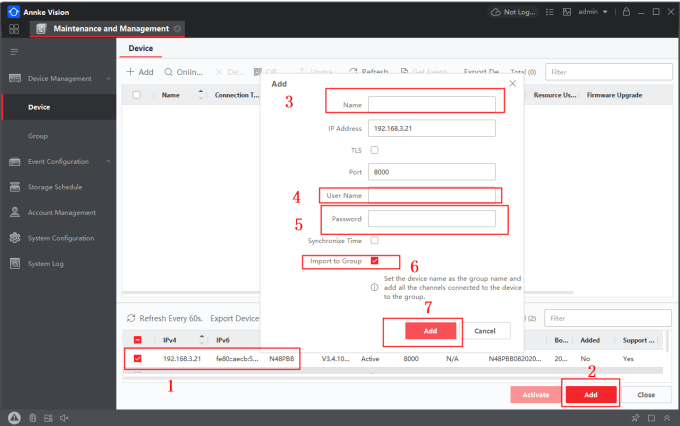The image size is (680, 426).
Task: Open System Configuration gear icon
Action: tap(16, 238)
